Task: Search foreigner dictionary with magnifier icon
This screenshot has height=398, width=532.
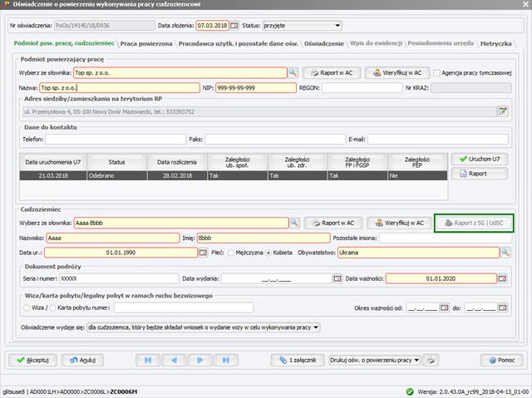Action: (294, 223)
